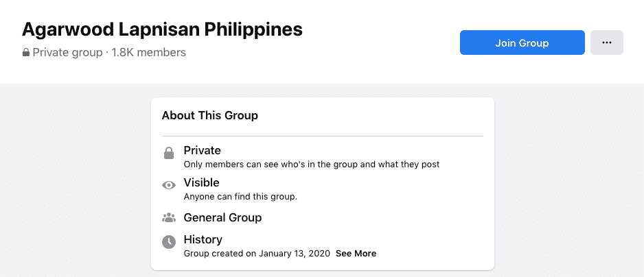Click the divider under About This Group
644x277 pixels.
(x=323, y=136)
